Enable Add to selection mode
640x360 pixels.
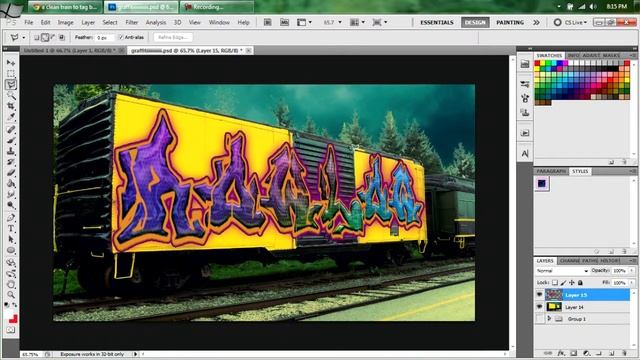coord(45,38)
